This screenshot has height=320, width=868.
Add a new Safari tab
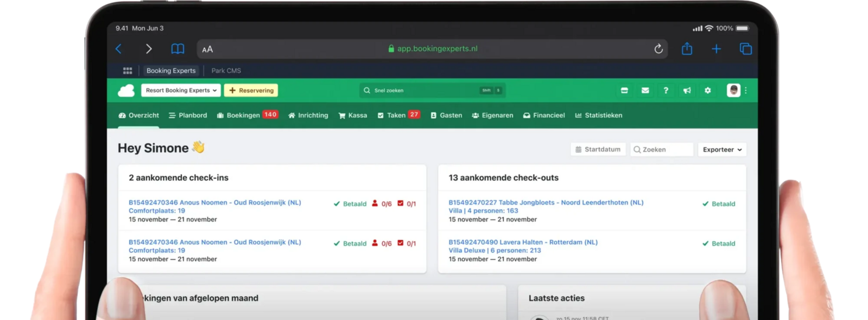click(717, 49)
